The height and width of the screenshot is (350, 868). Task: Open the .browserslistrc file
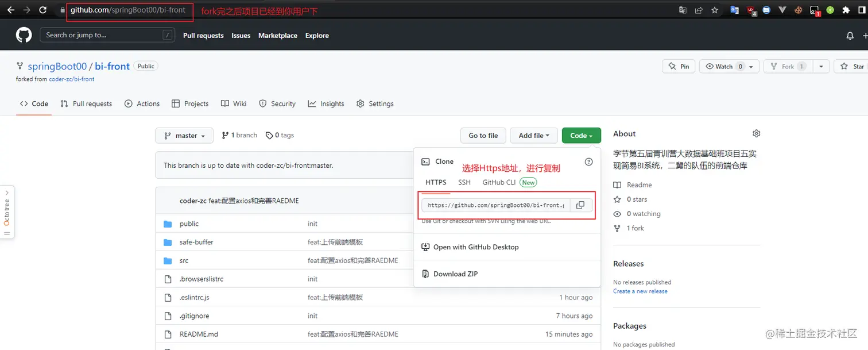pyautogui.click(x=201, y=279)
